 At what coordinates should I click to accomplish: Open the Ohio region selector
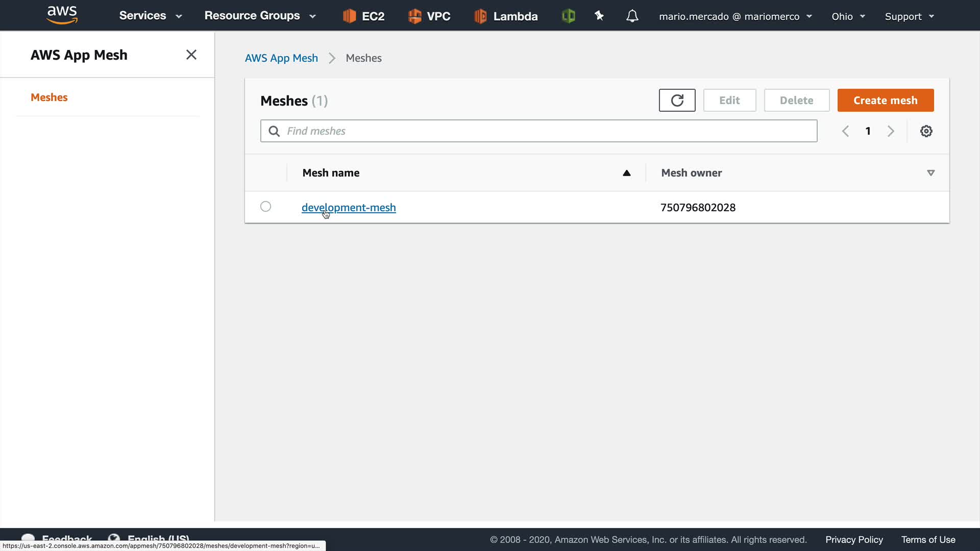tap(848, 16)
